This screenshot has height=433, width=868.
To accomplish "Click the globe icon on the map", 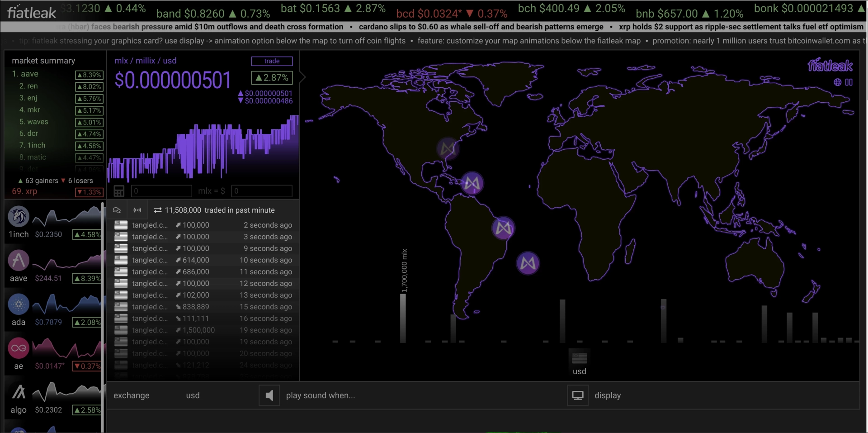I will coord(838,82).
